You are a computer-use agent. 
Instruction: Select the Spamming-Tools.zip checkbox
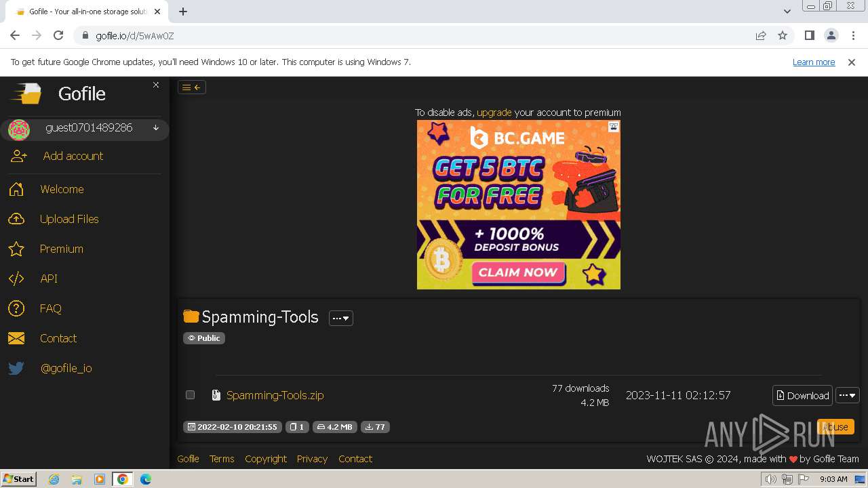[190, 394]
